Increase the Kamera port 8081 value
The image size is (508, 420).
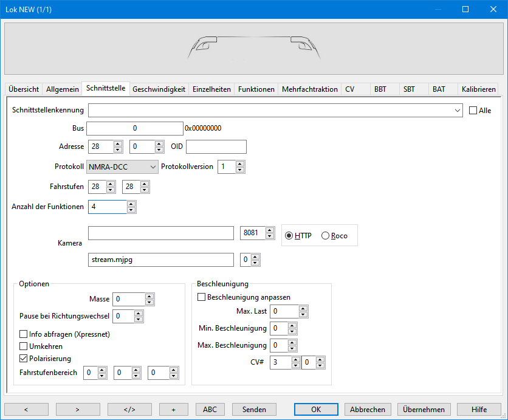coord(270,230)
